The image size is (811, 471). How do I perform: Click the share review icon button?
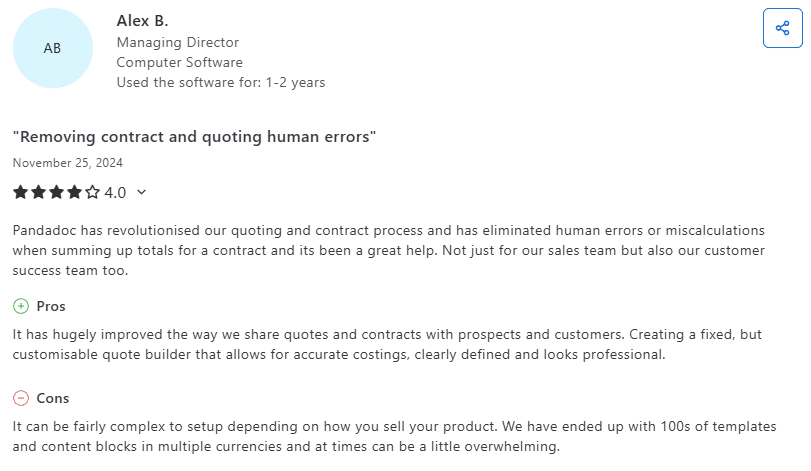(x=782, y=28)
